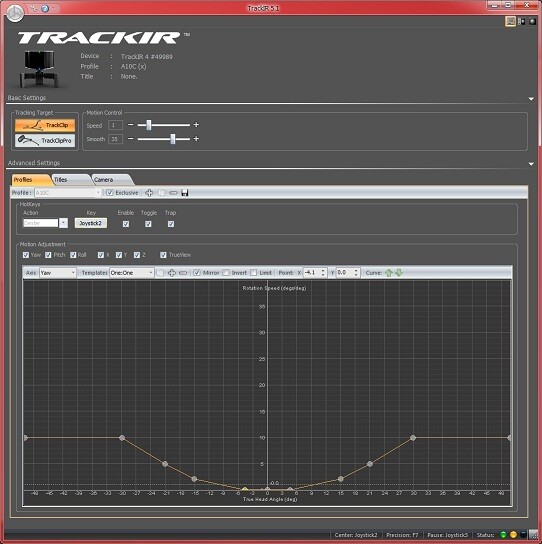Click the Point Y value field
Viewport: 542px width, 544px height.
[345, 273]
